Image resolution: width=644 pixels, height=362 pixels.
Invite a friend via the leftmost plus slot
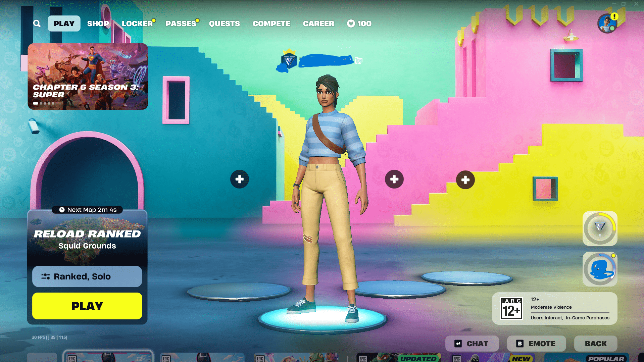[x=240, y=179]
